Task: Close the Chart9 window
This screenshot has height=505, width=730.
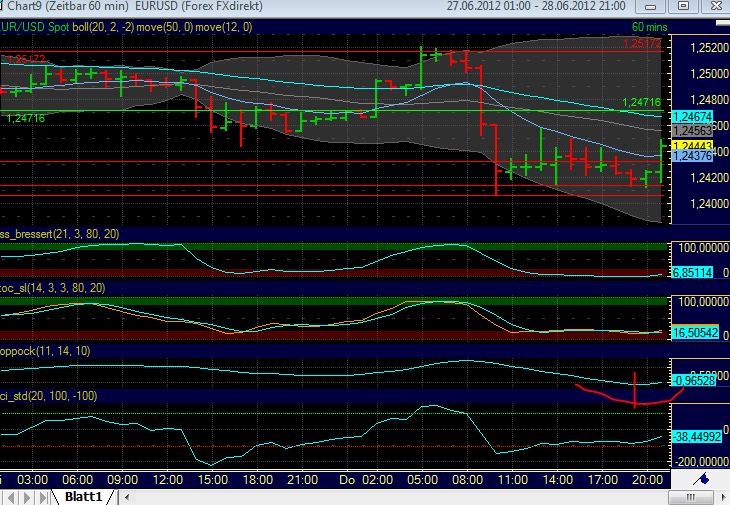Action: (x=716, y=7)
